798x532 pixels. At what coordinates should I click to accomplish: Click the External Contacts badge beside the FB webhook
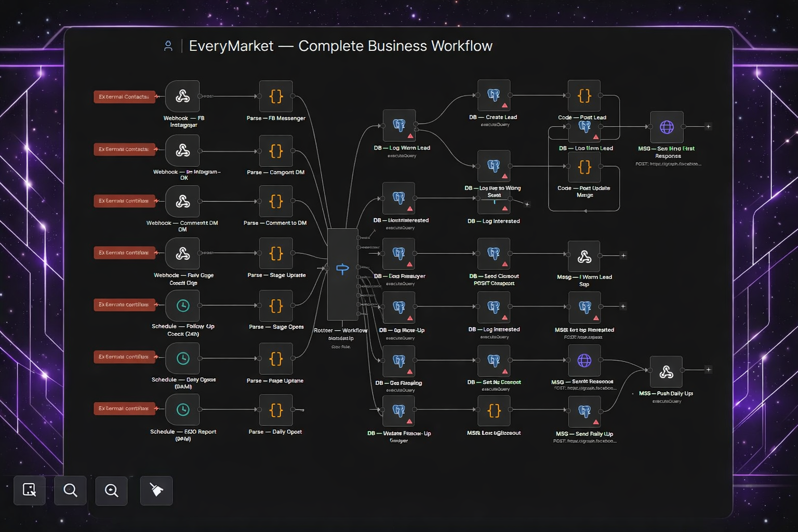(124, 97)
